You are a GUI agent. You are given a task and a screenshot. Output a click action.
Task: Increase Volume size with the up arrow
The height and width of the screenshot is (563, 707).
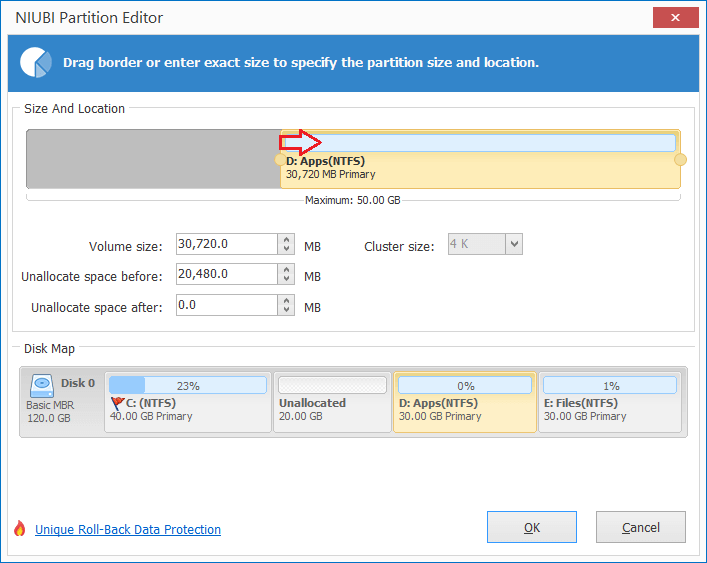tap(286, 239)
